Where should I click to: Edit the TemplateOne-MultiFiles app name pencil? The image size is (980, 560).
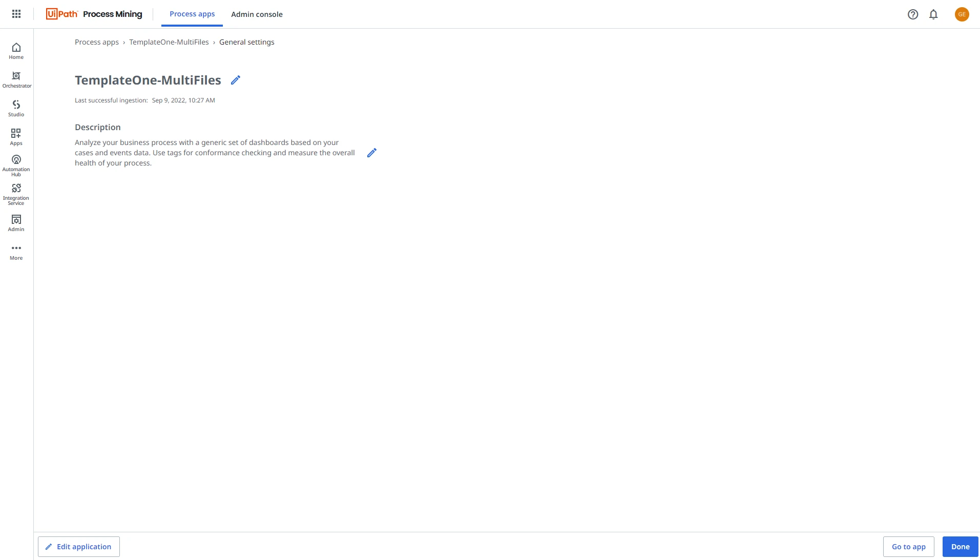(x=236, y=80)
